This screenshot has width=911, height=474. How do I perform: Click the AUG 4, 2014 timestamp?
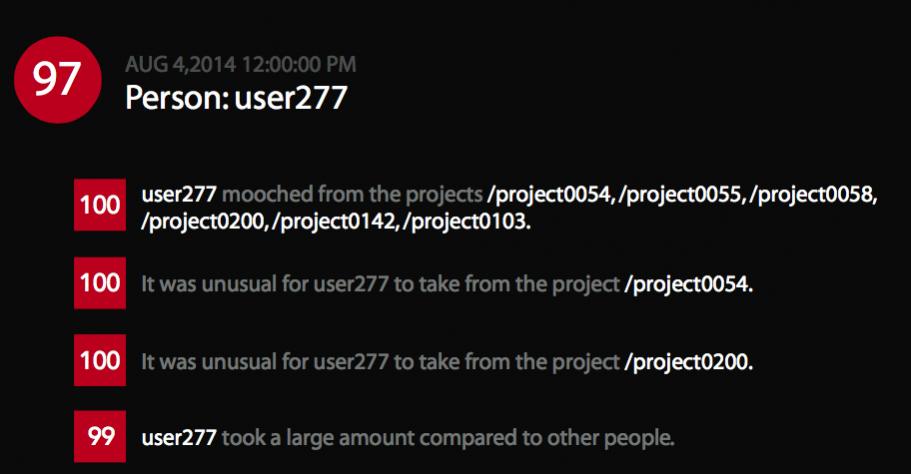point(241,64)
